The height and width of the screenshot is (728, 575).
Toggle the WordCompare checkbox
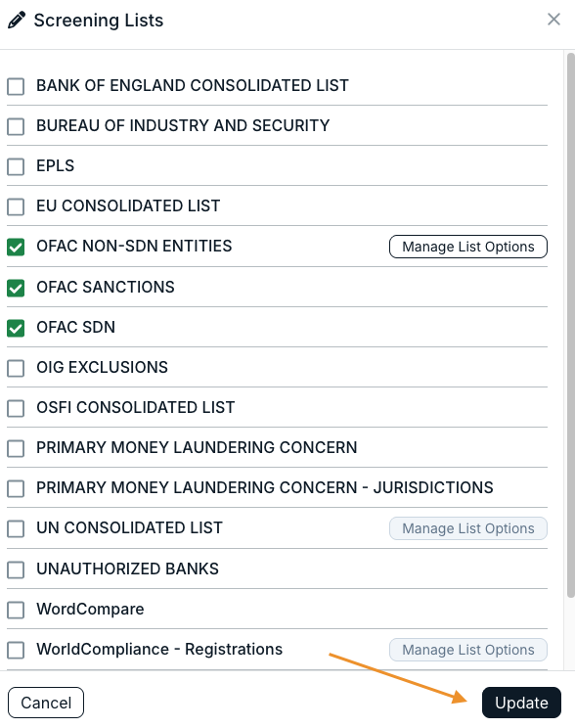[x=16, y=610]
